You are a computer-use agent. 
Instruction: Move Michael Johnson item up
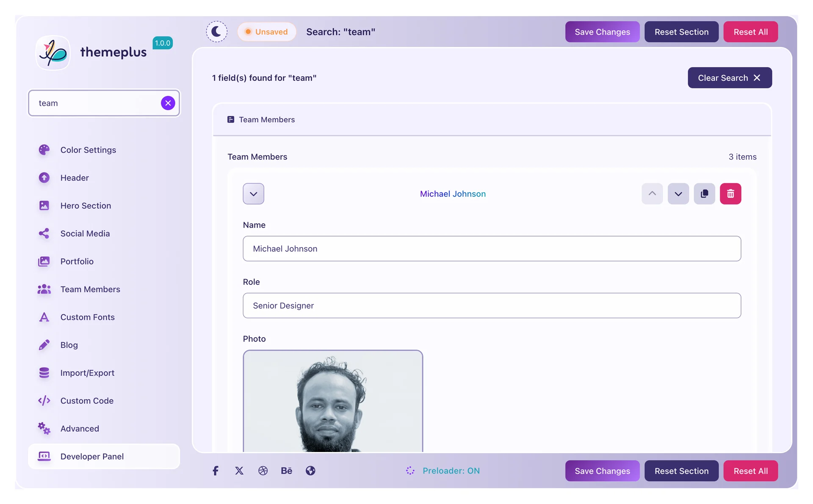[652, 194]
